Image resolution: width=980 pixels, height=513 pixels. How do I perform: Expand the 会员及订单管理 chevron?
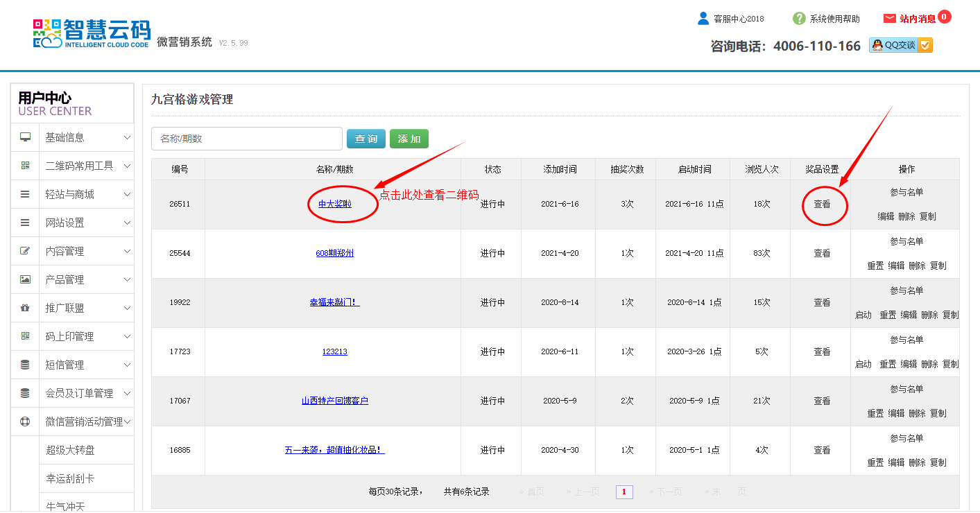(127, 393)
